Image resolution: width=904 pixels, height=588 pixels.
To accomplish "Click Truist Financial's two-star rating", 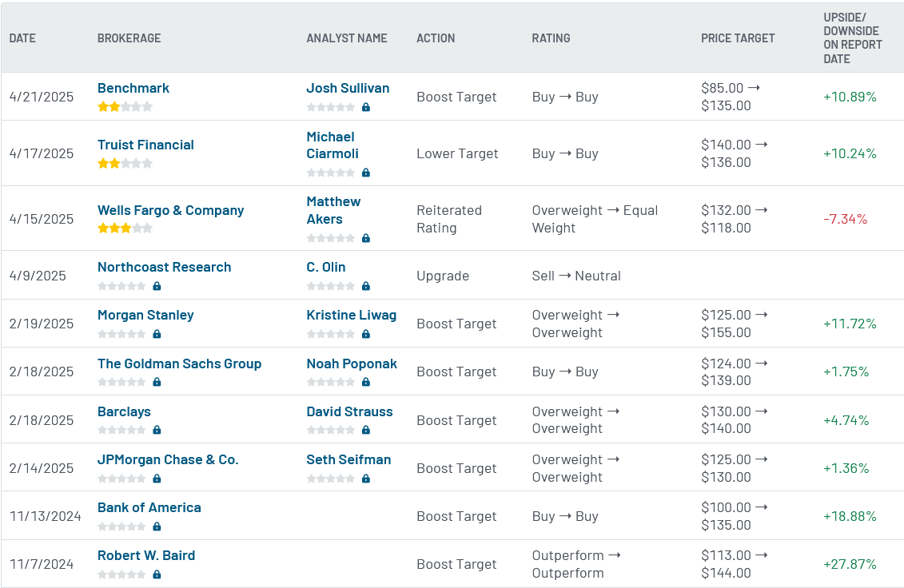I will click(125, 163).
